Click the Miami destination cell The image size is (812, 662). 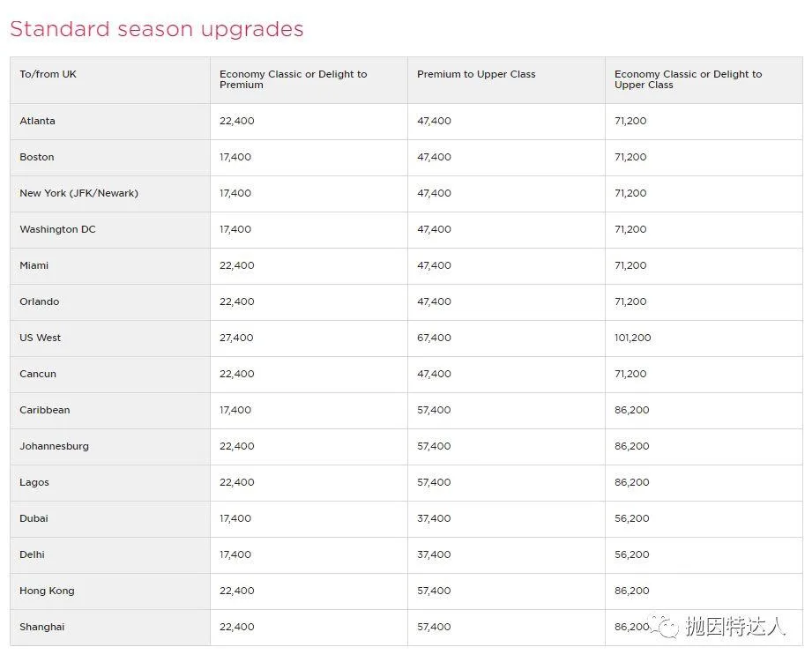34,265
